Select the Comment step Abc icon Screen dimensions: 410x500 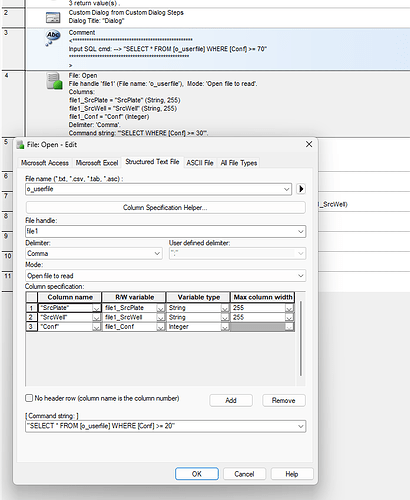(x=53, y=37)
